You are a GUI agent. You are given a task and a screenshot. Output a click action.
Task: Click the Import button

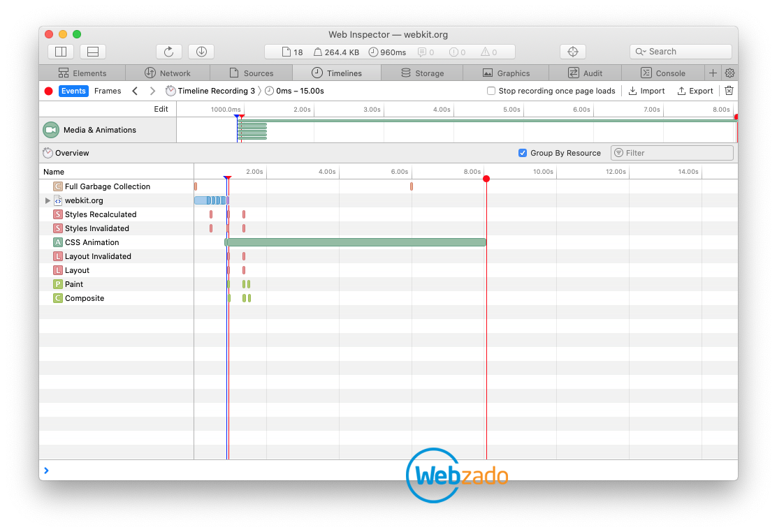pyautogui.click(x=646, y=91)
